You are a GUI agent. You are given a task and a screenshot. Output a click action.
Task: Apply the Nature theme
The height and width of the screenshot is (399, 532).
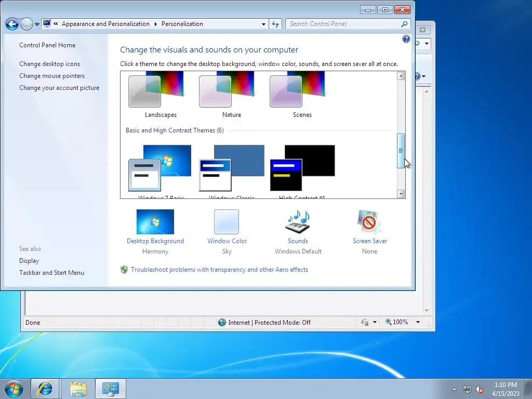[228, 95]
